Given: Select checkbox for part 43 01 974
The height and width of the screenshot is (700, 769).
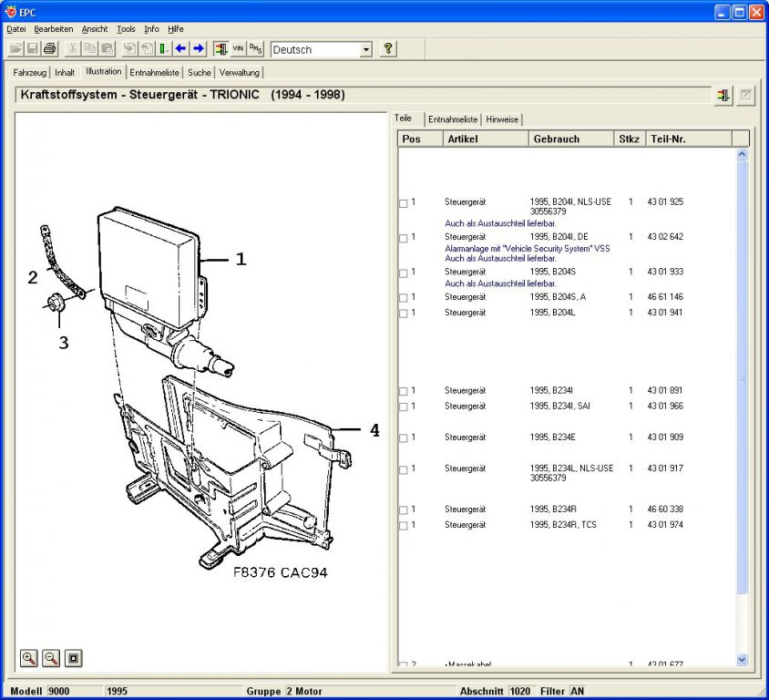Looking at the screenshot, I should 403,526.
